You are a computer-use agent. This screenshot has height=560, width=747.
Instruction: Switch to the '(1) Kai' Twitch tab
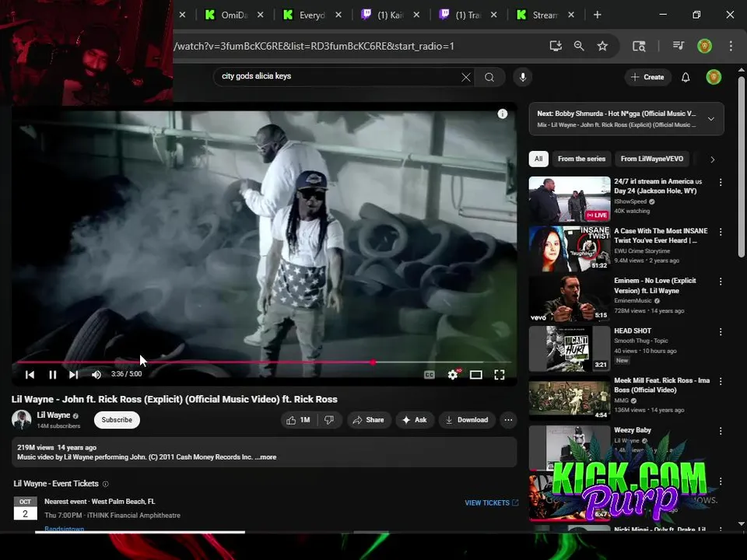point(389,16)
